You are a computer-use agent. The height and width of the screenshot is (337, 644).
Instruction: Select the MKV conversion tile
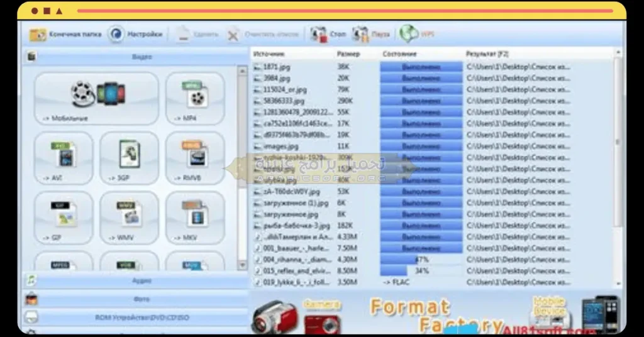pyautogui.click(x=195, y=218)
